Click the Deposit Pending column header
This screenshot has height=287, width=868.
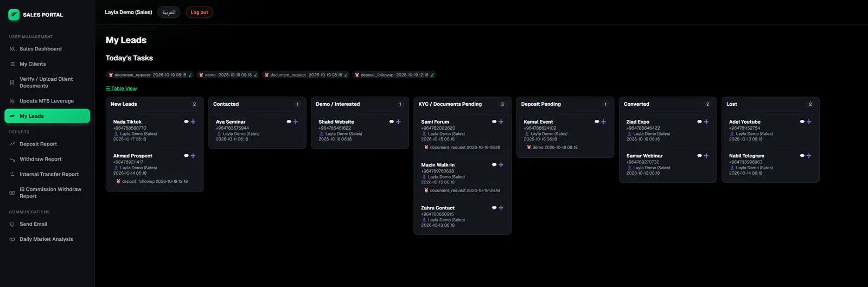tap(541, 104)
